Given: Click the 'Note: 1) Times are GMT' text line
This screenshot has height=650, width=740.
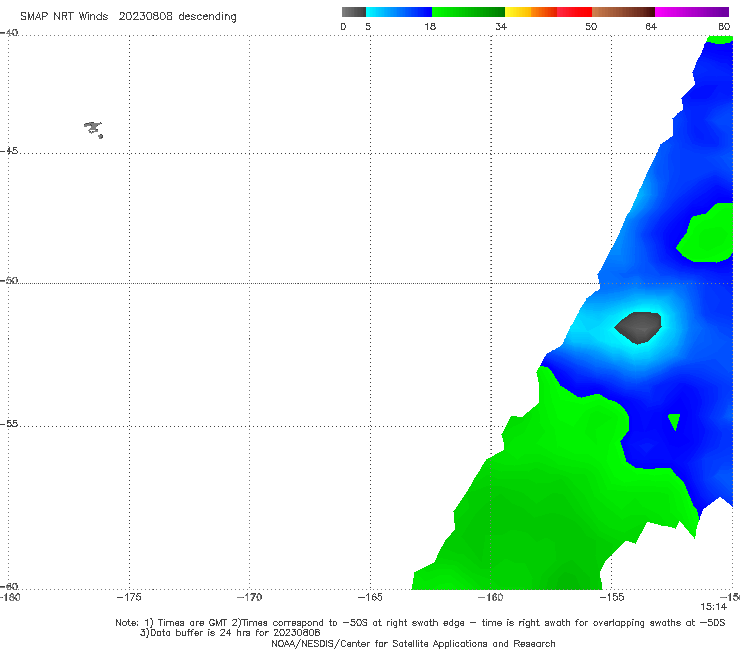Looking at the screenshot, I should tap(420, 623).
